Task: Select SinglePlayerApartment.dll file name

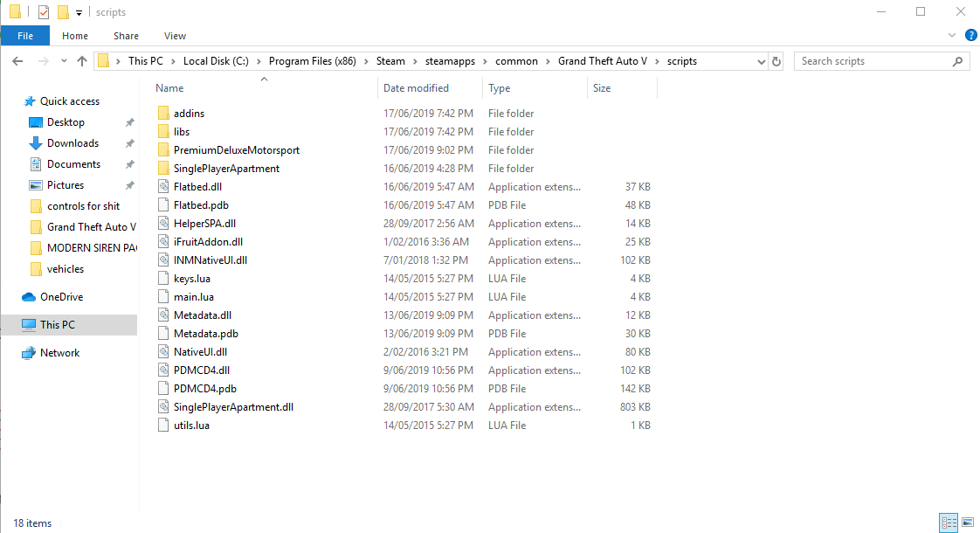Action: (x=233, y=407)
